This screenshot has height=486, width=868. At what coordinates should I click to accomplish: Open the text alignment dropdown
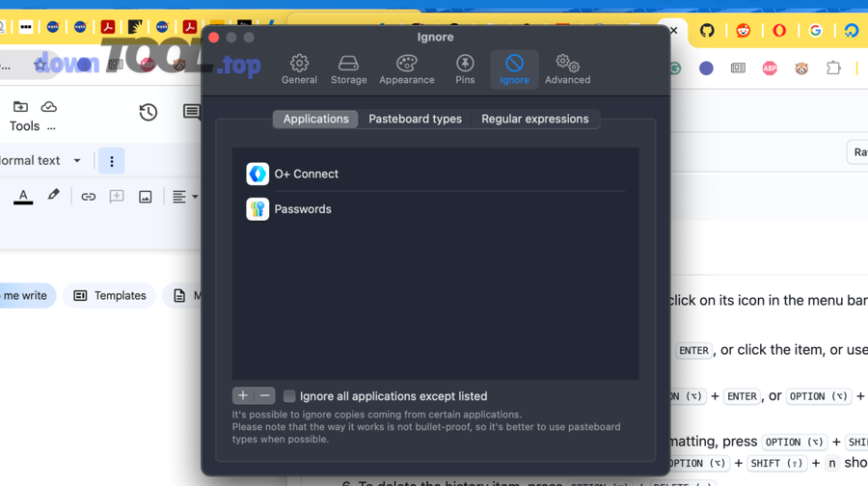(x=183, y=197)
